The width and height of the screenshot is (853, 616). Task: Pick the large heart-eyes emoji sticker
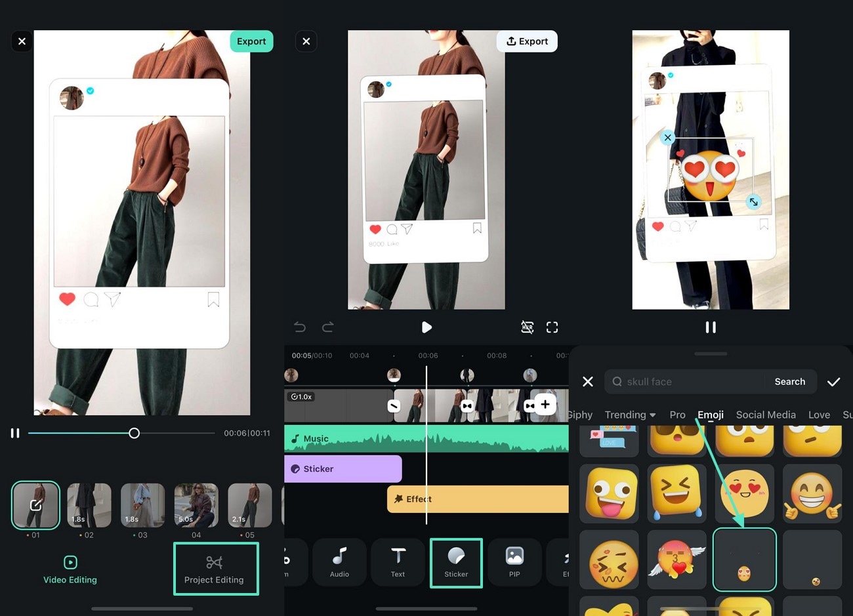[x=745, y=493]
